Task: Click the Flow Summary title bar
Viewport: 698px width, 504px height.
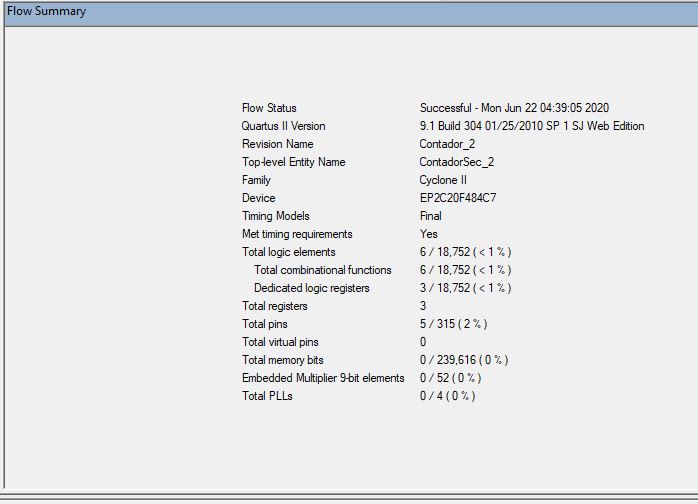Action: pos(348,12)
